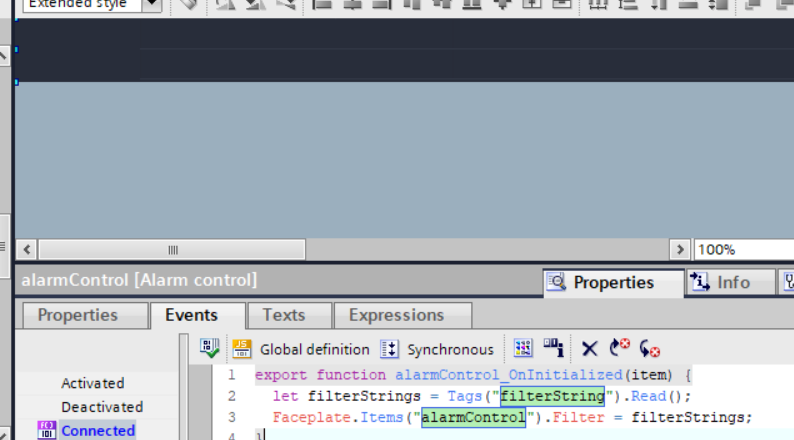Screen dimensions: 794x440
Task: Click the let keyword on line 2
Action: (x=285, y=396)
